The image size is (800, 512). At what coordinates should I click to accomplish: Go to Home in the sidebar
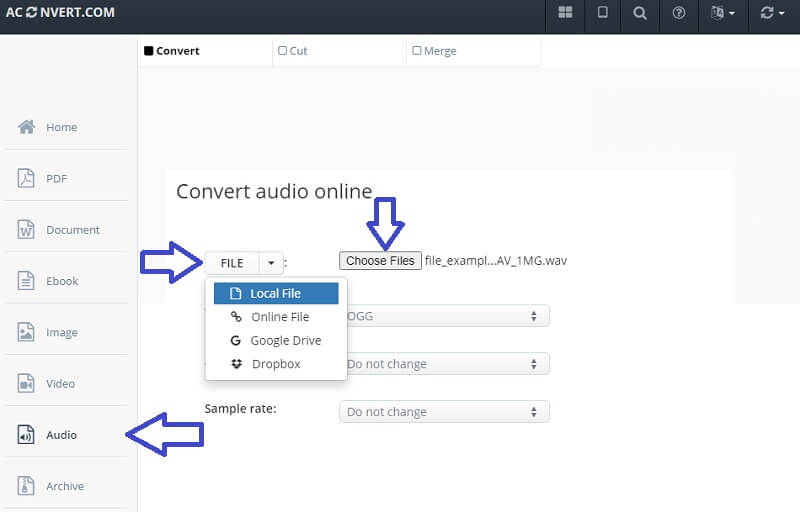(61, 127)
